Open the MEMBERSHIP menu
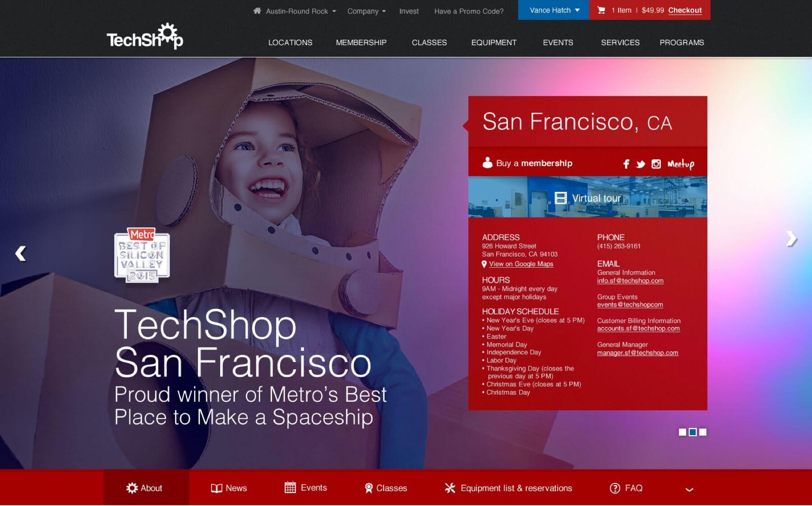Viewport: 812px width, 506px height. coord(361,42)
